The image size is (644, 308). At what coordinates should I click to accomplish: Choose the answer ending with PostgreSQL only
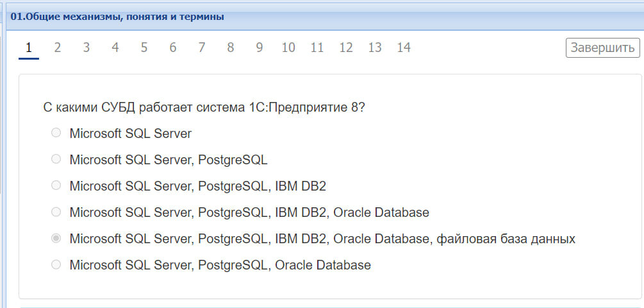56,159
